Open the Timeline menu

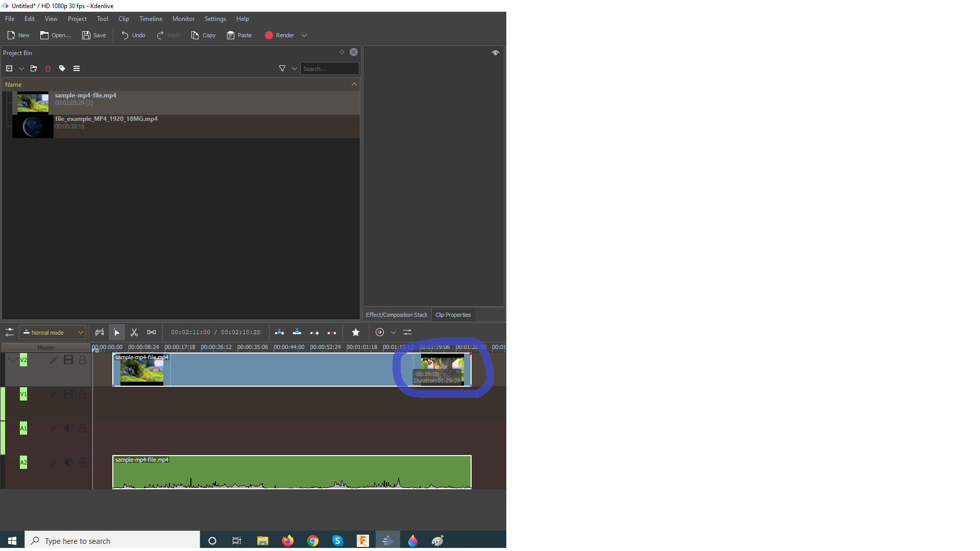(151, 19)
